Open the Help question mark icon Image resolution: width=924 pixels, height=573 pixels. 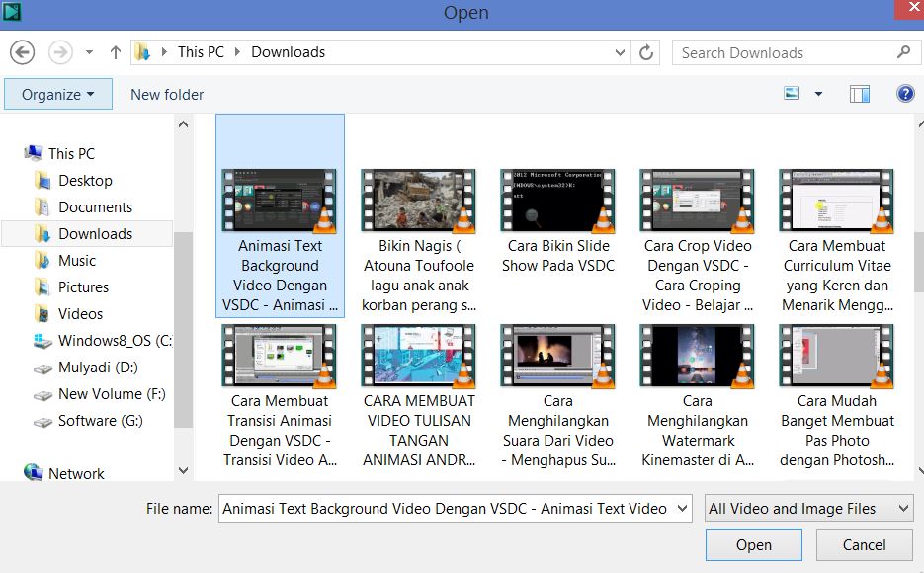(904, 94)
